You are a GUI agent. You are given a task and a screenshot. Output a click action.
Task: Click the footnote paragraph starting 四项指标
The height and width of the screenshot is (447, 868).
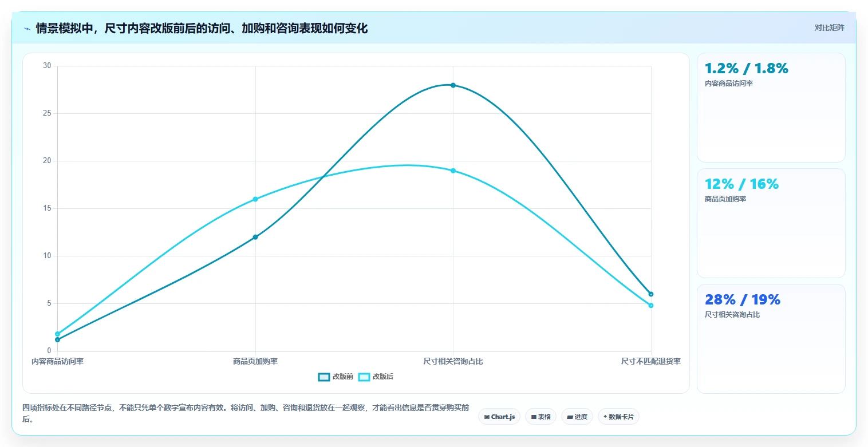coord(245,413)
